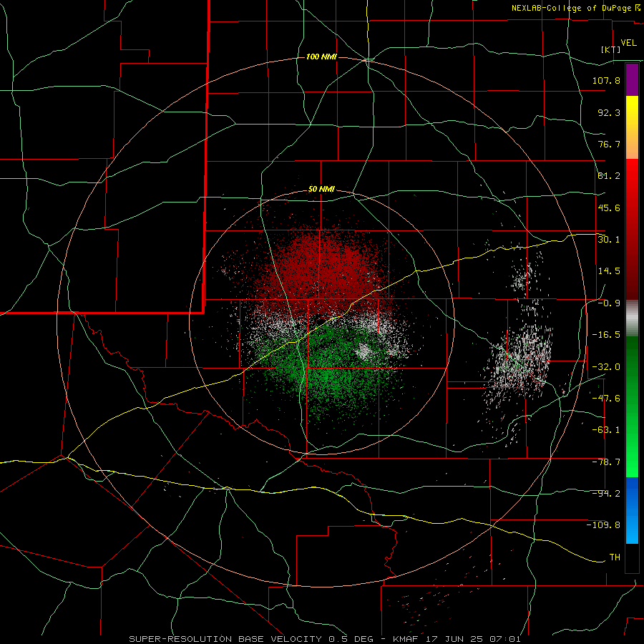Click the 30.1 legend value
The height and width of the screenshot is (644, 644).
click(x=609, y=239)
